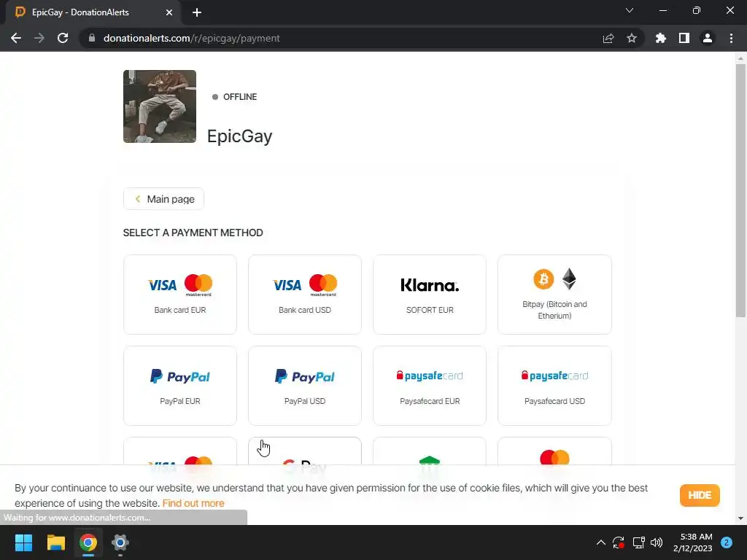Viewport: 747px width, 560px height.
Task: Share this page via share icon
Action: (x=608, y=38)
